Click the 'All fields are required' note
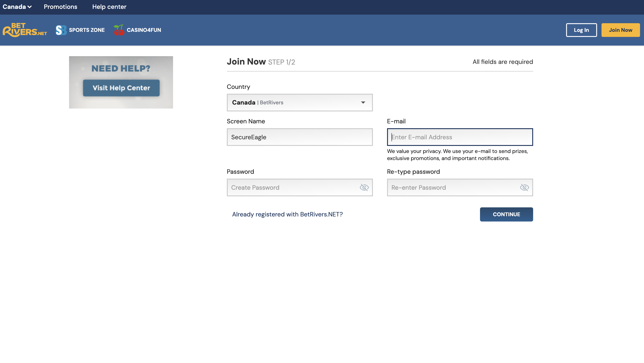 pos(503,62)
